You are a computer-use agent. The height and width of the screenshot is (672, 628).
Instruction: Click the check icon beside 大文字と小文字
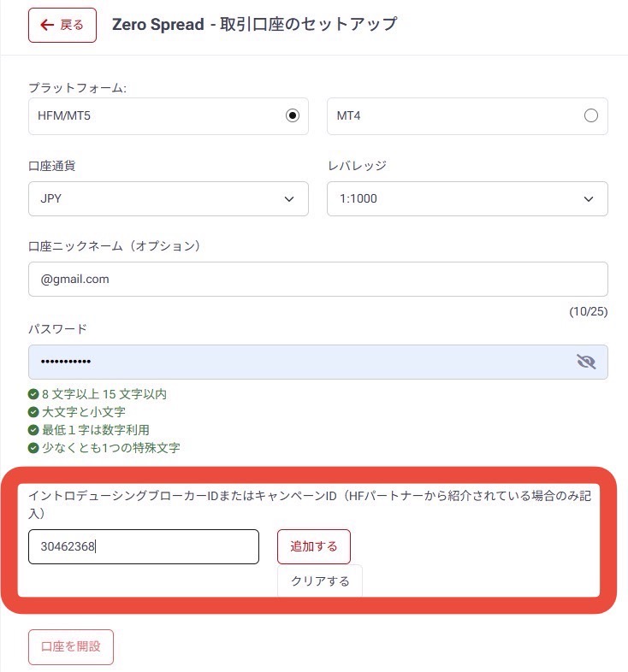click(33, 412)
